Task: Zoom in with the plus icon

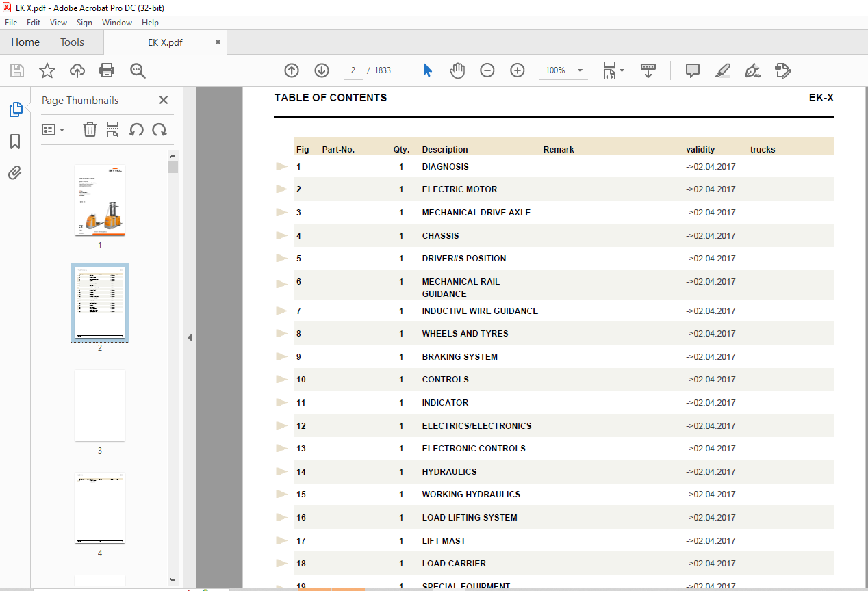Action: coord(518,70)
